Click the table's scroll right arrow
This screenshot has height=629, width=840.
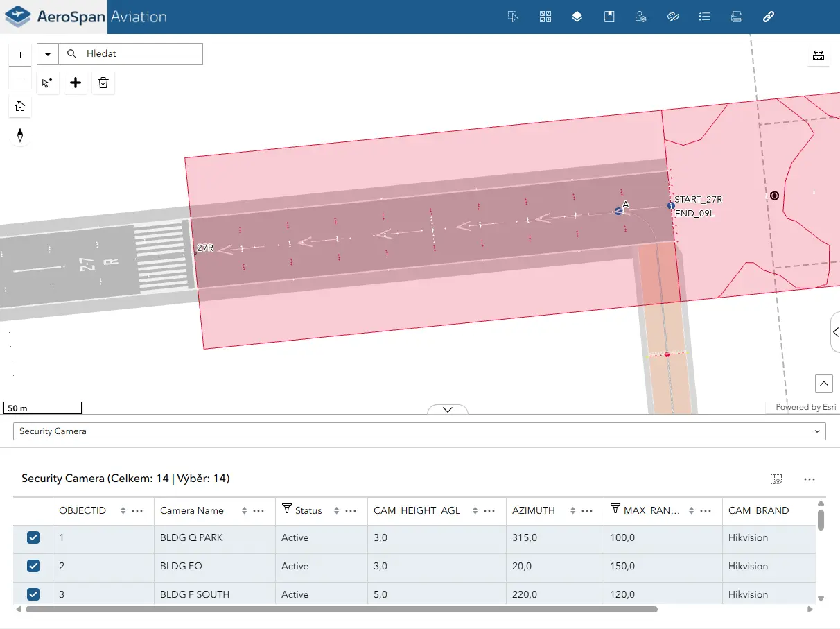(810, 610)
